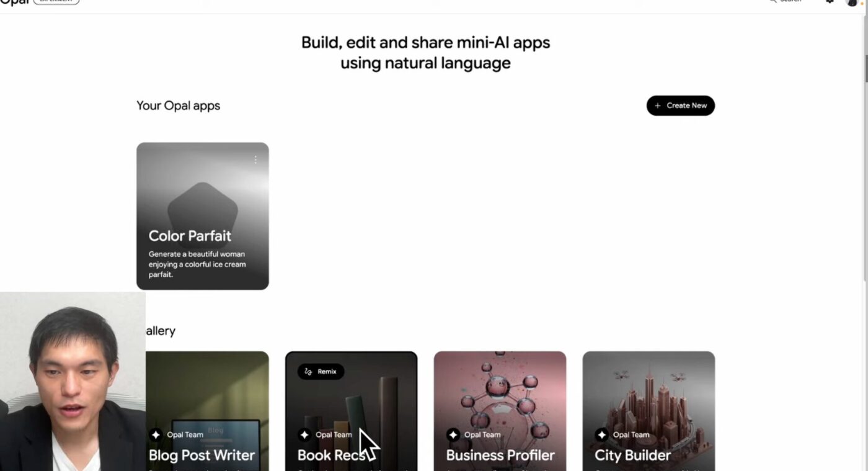The height and width of the screenshot is (471, 868).
Task: Click the Opal Team sparkle on City Builder
Action: tap(601, 434)
